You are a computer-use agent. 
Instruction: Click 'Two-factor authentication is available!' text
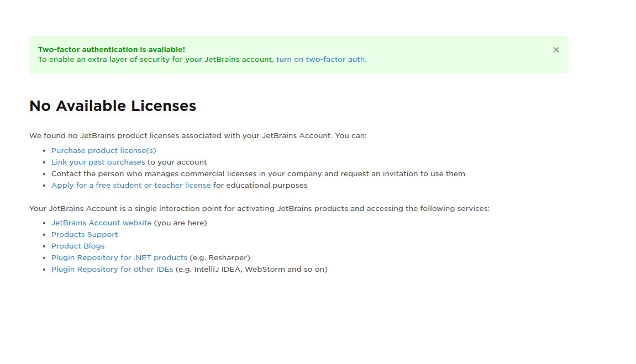pyautogui.click(x=112, y=50)
